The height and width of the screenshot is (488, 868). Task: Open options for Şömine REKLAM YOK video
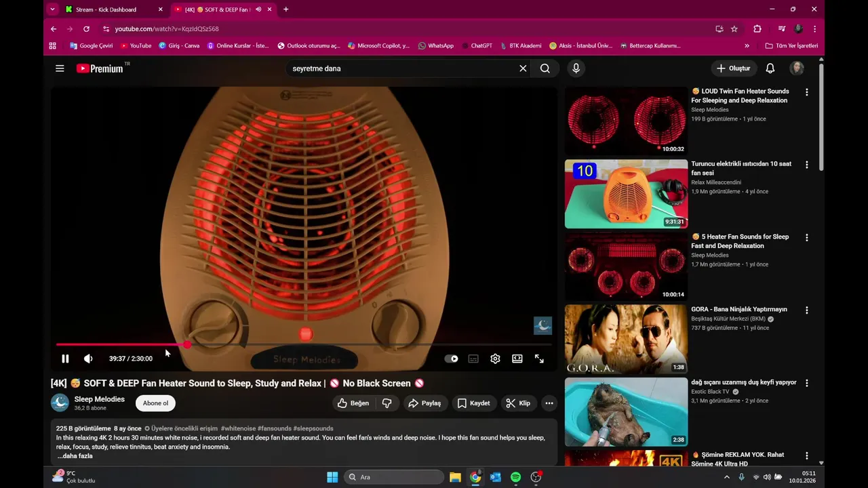coord(806,455)
